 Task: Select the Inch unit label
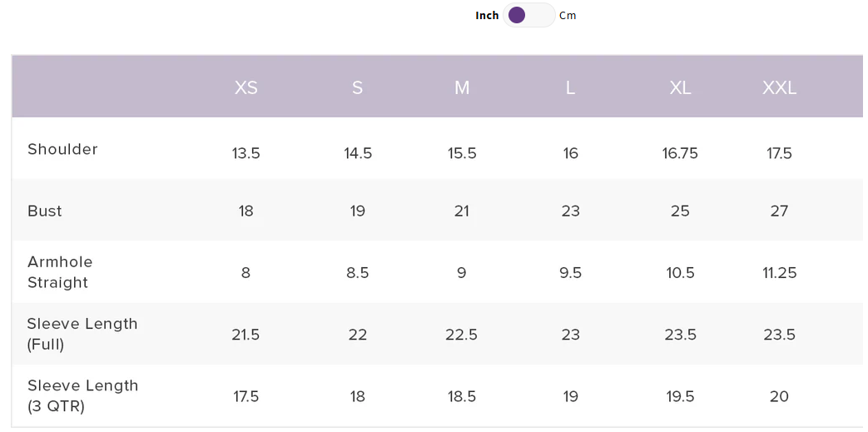pos(487,16)
